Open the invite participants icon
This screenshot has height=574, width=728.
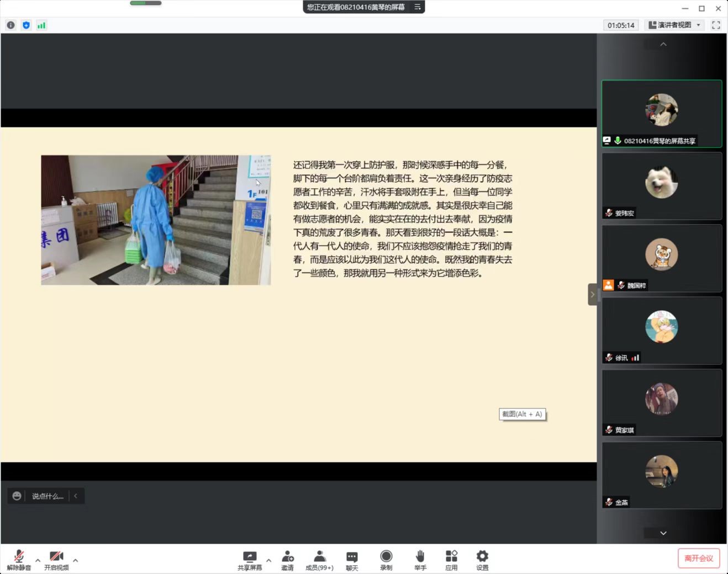point(287,556)
